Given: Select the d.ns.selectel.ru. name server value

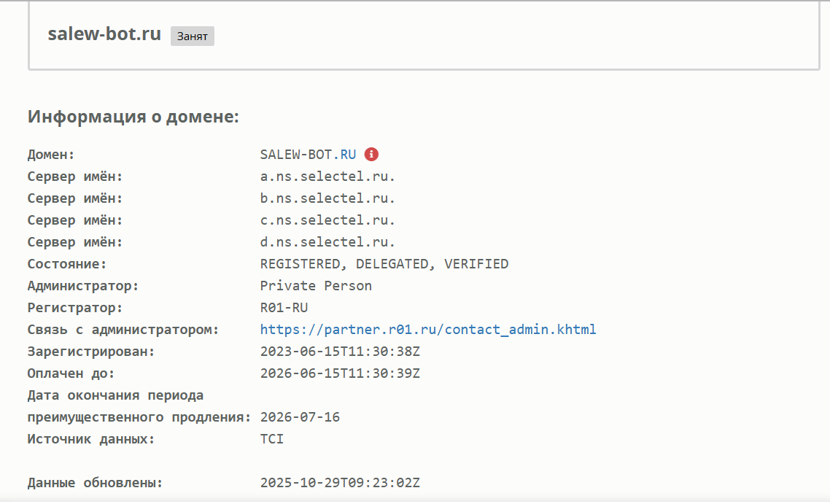Looking at the screenshot, I should click(x=327, y=242).
